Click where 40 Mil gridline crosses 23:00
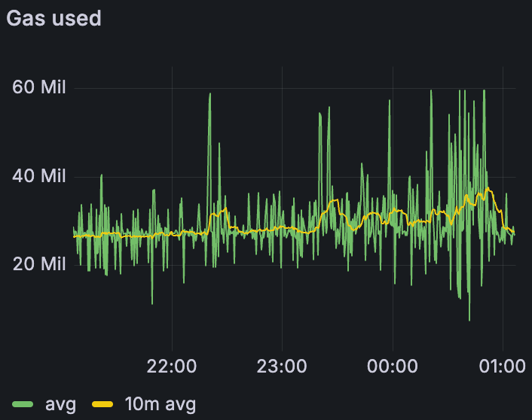Screen dimensions: 532x420 click(281, 177)
